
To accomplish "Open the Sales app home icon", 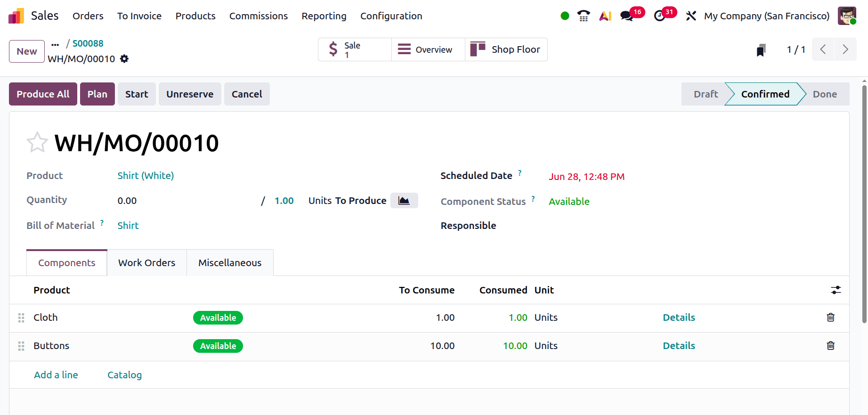I will pos(16,16).
